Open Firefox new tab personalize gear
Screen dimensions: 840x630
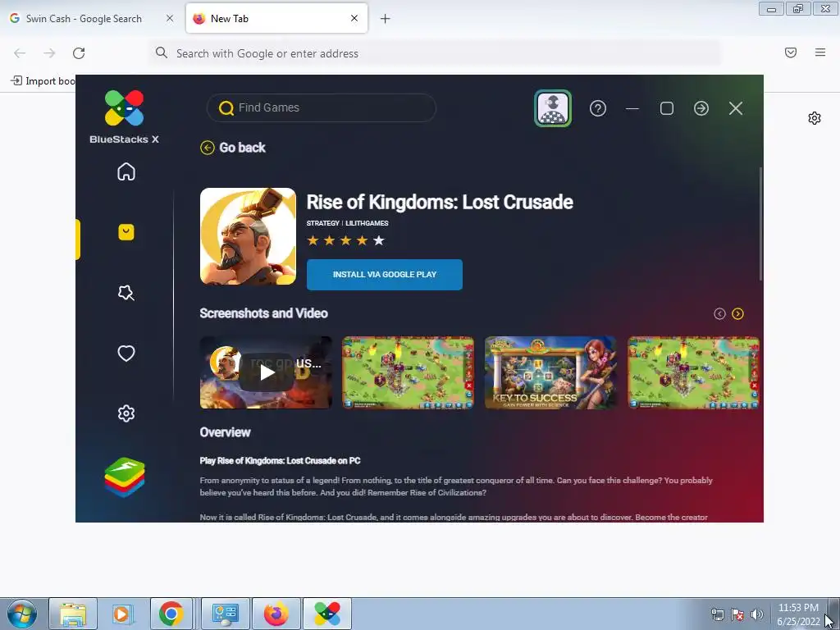click(x=815, y=118)
